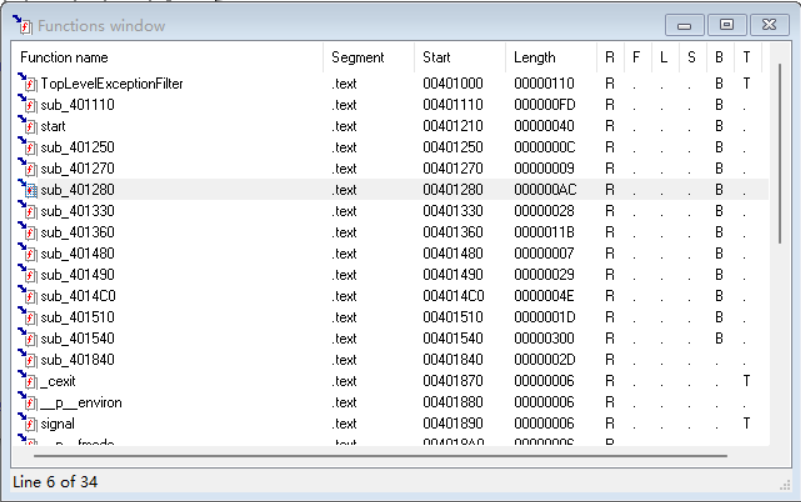Click the function icon beside sub_401510
The height and width of the screenshot is (502, 801).
point(28,317)
